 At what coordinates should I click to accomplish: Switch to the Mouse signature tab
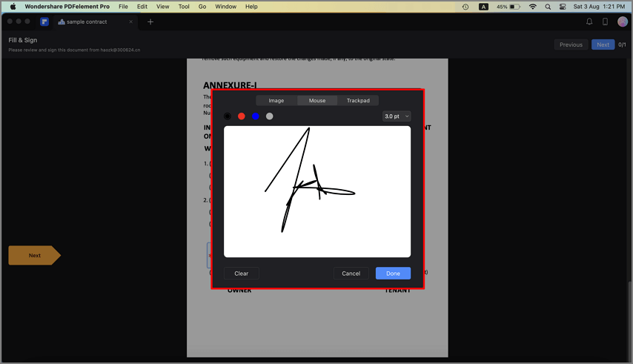pyautogui.click(x=317, y=101)
